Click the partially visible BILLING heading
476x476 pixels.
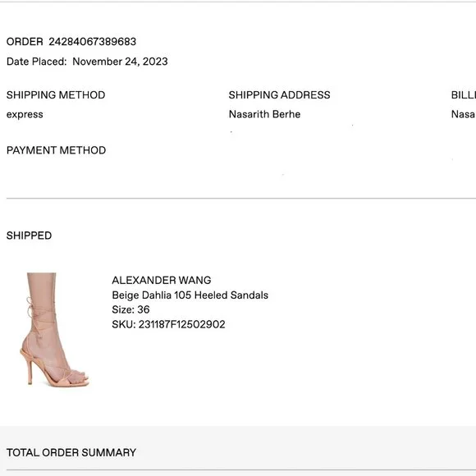pyautogui.click(x=463, y=95)
